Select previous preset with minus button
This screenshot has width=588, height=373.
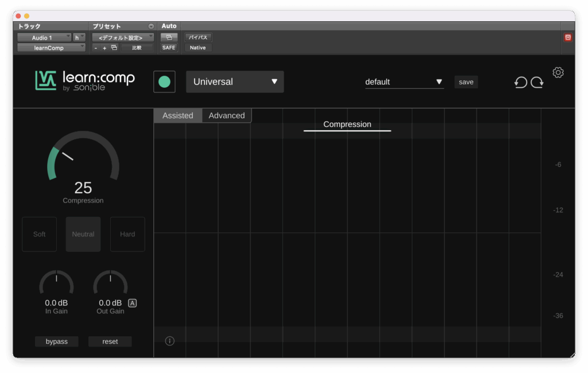click(x=96, y=48)
